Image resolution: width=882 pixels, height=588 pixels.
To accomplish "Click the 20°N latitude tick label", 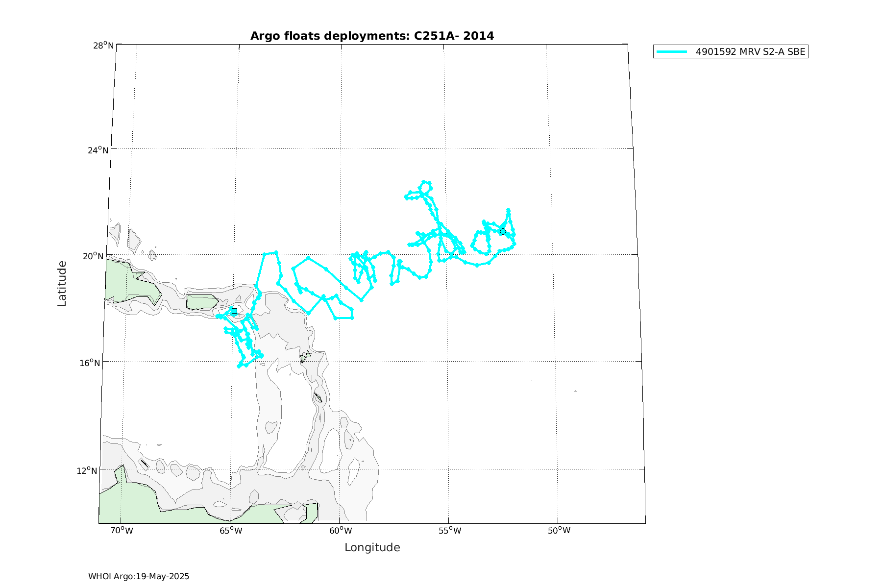I will [93, 256].
